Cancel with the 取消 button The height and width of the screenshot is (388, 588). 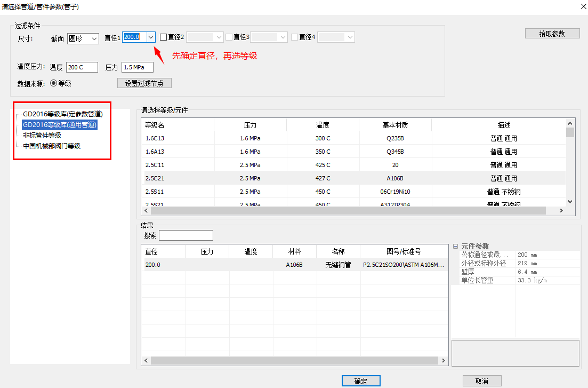(482, 381)
